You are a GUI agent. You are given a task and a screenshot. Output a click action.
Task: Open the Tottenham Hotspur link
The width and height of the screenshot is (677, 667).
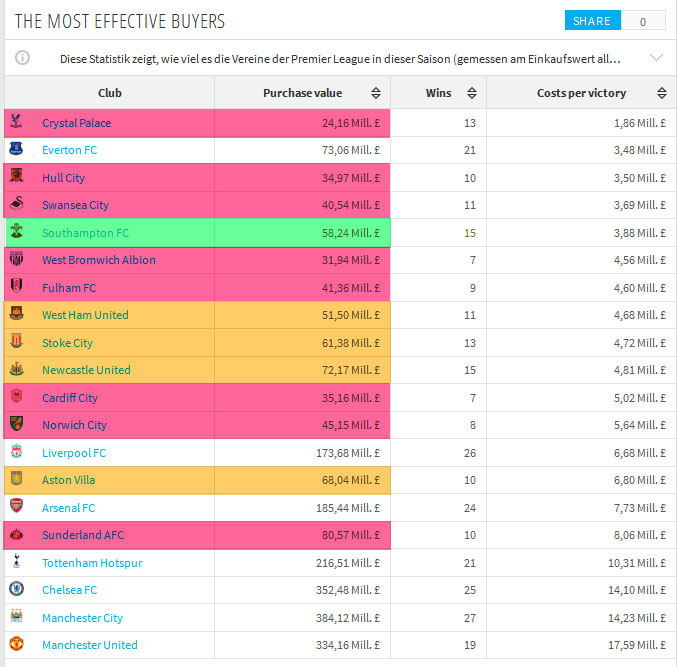click(x=92, y=563)
